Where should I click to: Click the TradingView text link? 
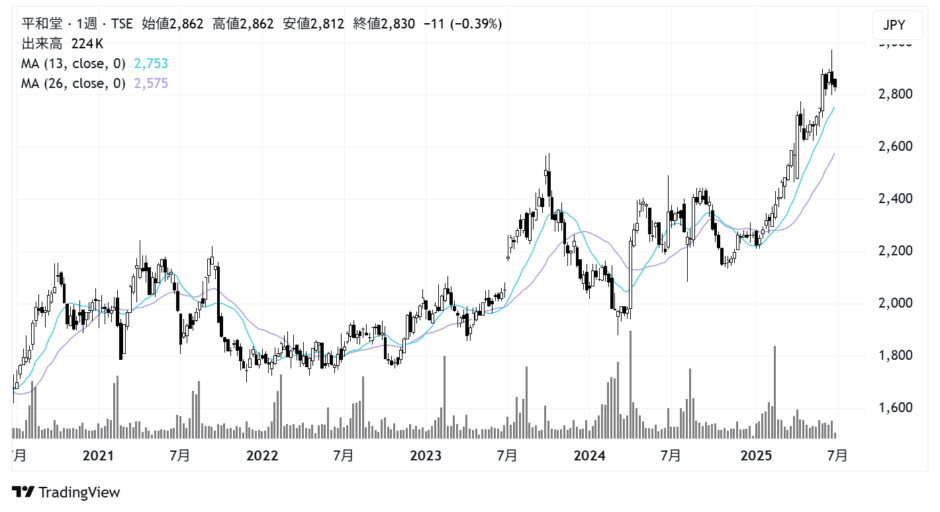point(80,492)
